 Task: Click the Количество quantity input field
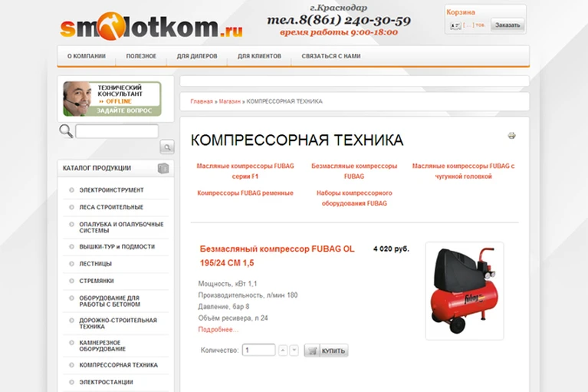[x=259, y=350]
